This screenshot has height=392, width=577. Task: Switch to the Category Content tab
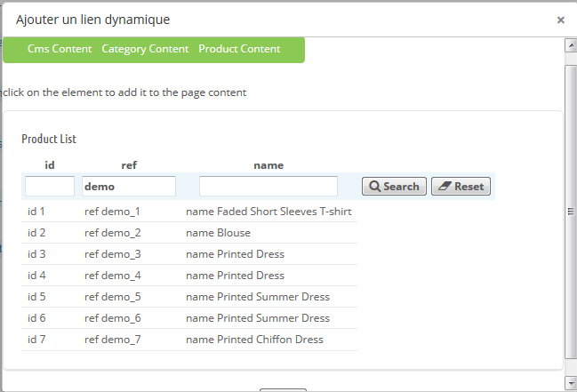(145, 49)
